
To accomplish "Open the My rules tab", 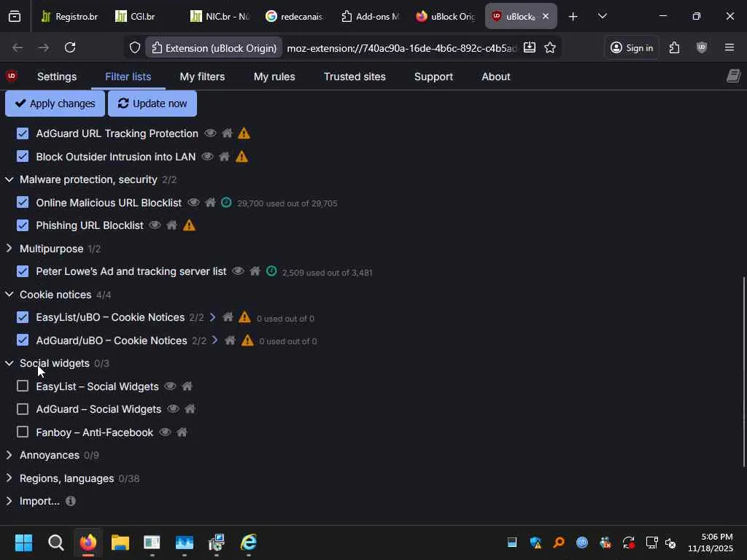I will [274, 77].
